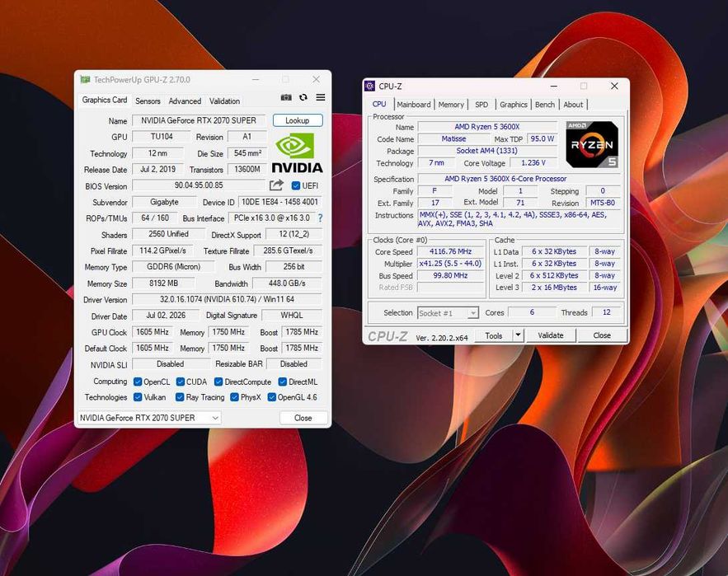Select the Graphics Card tab in GPU-Z
The width and height of the screenshot is (728, 576).
[105, 100]
